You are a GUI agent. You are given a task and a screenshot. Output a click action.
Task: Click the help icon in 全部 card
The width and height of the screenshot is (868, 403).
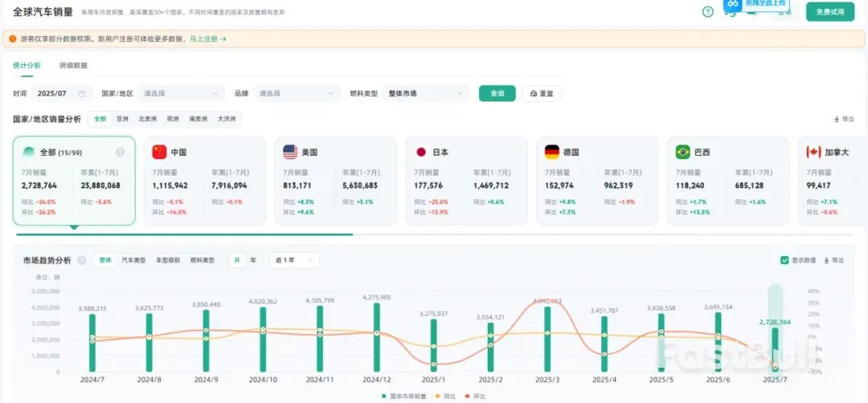click(x=120, y=152)
